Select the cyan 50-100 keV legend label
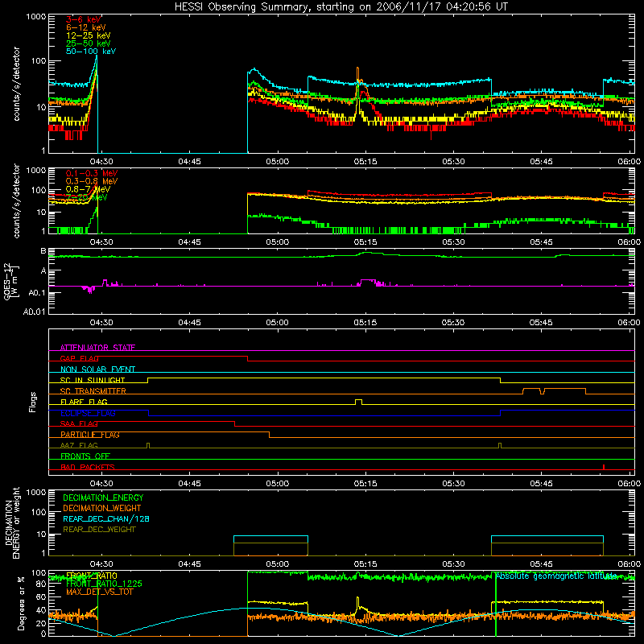Image resolution: width=644 pixels, height=644 pixels. tap(91, 52)
